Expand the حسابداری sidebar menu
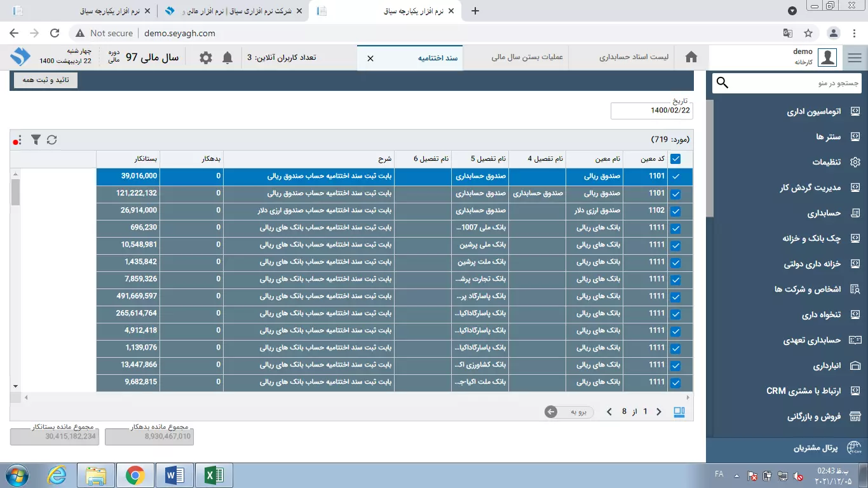This screenshot has width=868, height=488. pyautogui.click(x=824, y=213)
